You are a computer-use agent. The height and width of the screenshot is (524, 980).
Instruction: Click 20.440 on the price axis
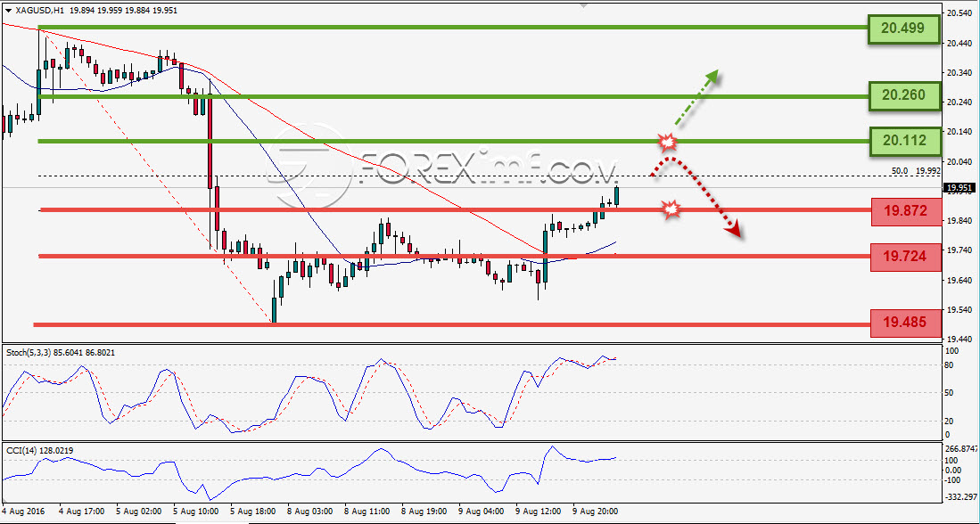(x=959, y=43)
